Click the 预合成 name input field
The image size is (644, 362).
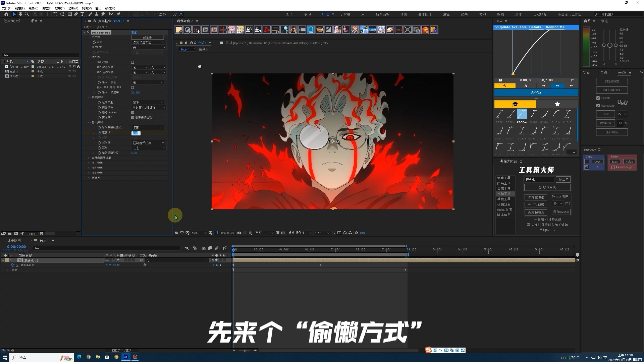539,180
